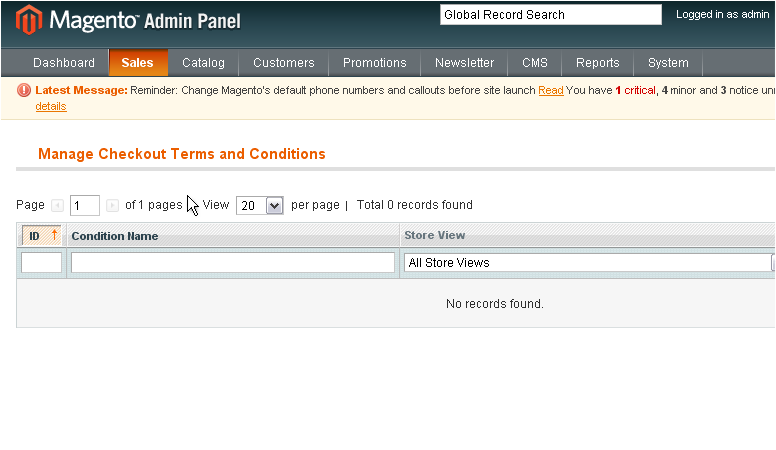The width and height of the screenshot is (776, 450).
Task: Click the Read link in message
Action: 550,91
